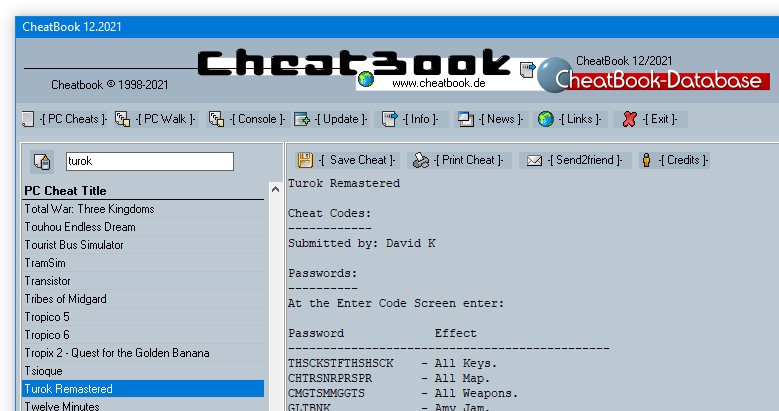Click the CHTRSNRPRSPR password text
The height and width of the screenshot is (411, 779).
click(x=330, y=378)
